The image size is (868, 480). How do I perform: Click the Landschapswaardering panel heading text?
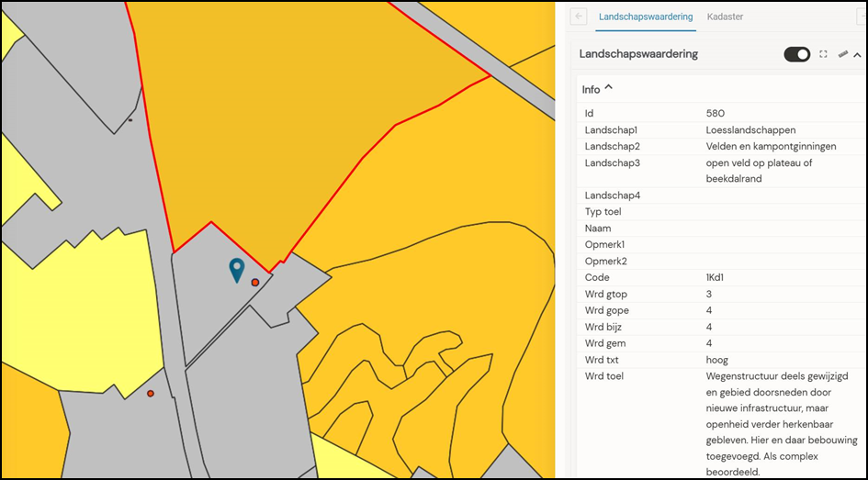point(638,54)
